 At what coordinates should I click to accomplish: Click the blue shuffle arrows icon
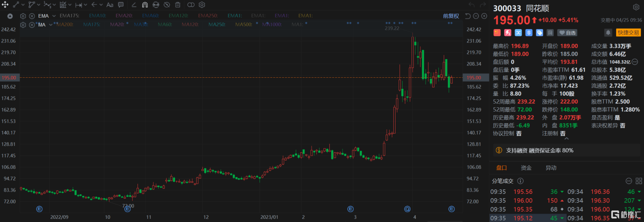(518, 33)
